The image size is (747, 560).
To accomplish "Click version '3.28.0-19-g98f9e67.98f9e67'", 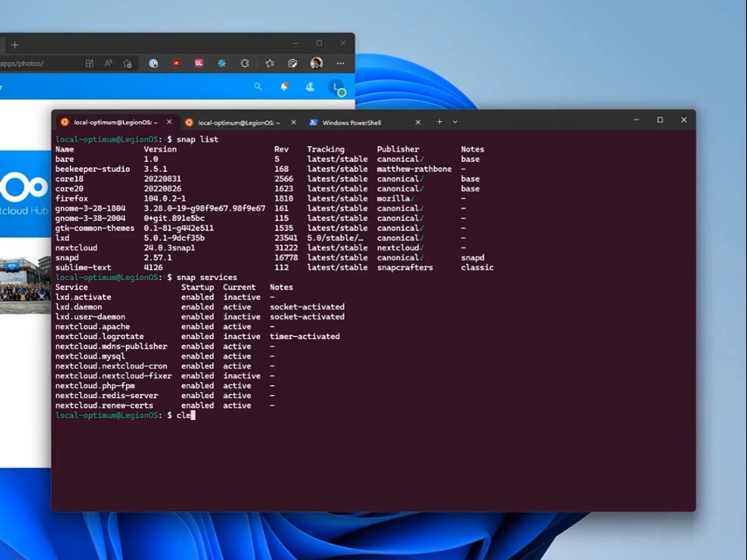I will 205,208.
